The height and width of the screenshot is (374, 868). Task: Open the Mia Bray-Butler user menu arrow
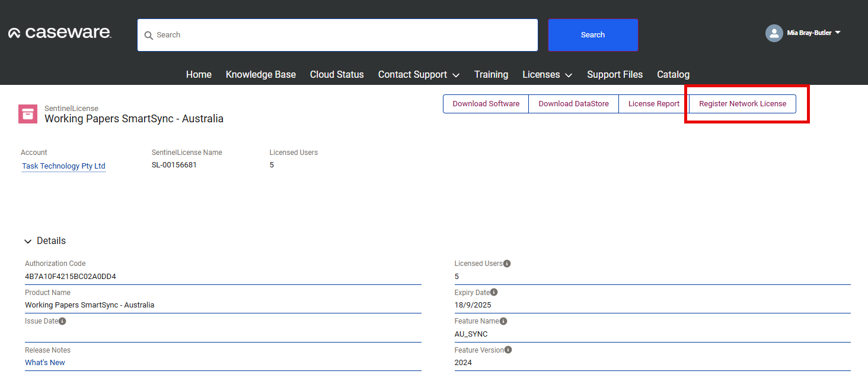pyautogui.click(x=838, y=33)
